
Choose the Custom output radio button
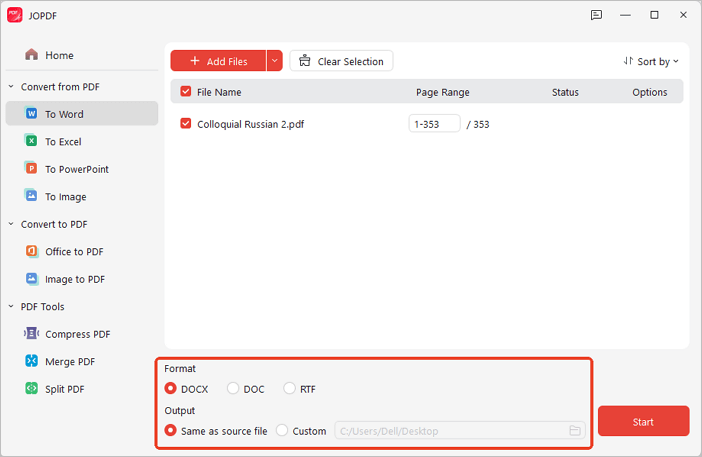[x=282, y=431]
